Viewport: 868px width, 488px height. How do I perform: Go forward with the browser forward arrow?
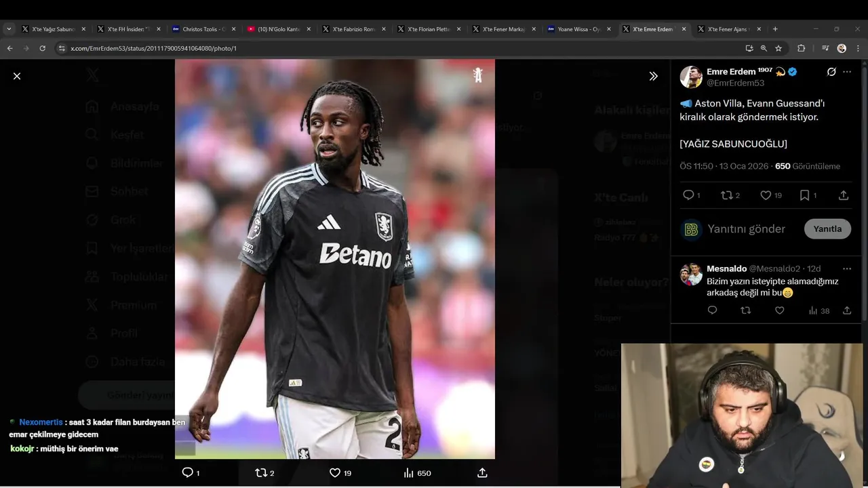pyautogui.click(x=26, y=48)
